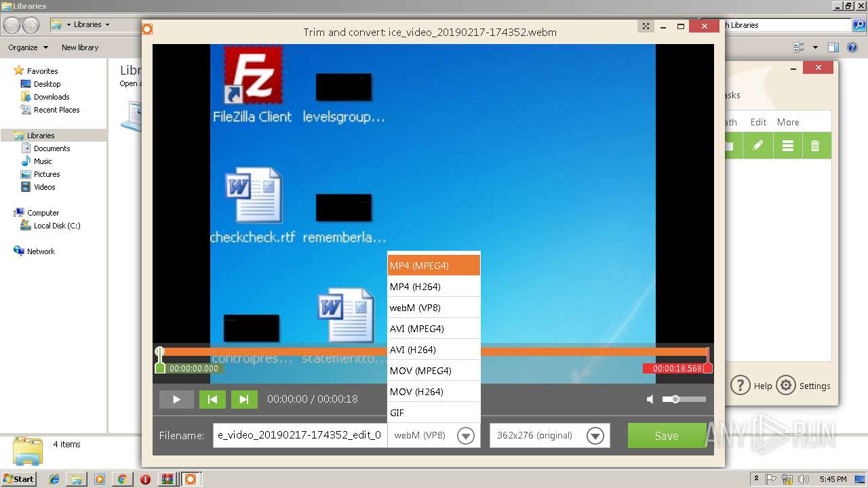Open Libraries address bar dropdown

(x=106, y=24)
